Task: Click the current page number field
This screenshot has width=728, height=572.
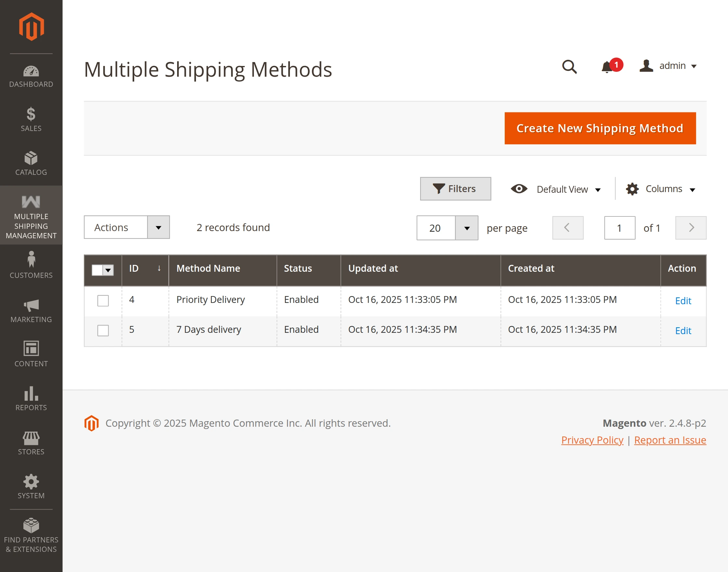Action: pyautogui.click(x=619, y=228)
